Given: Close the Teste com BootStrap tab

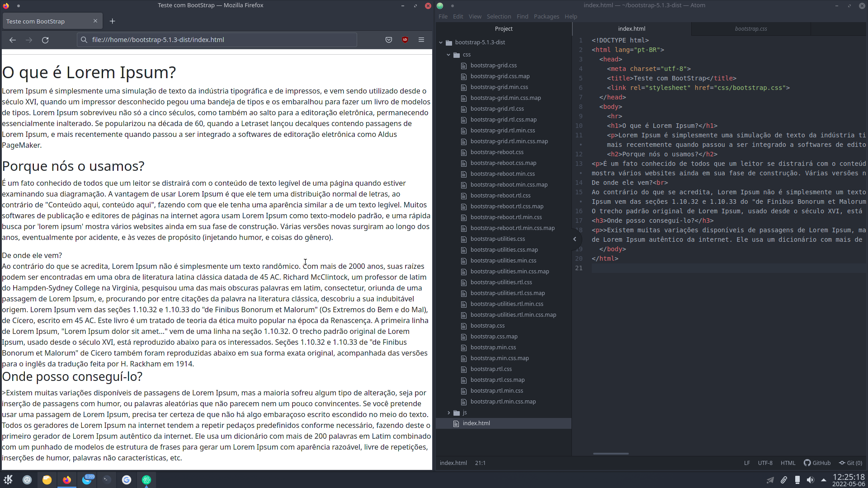Looking at the screenshot, I should (x=95, y=21).
